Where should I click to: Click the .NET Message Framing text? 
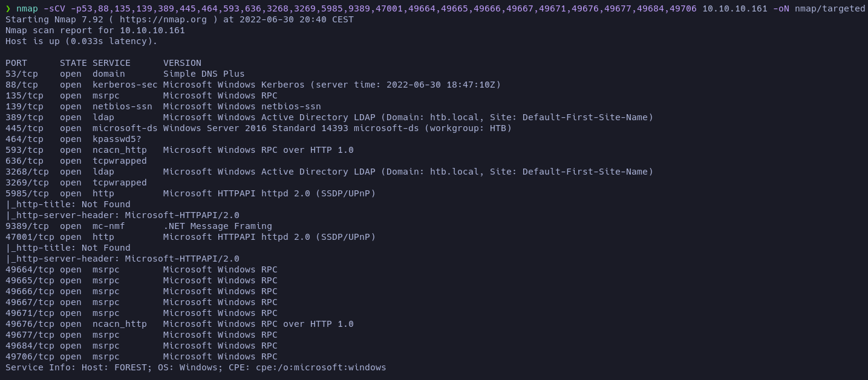coord(217,226)
